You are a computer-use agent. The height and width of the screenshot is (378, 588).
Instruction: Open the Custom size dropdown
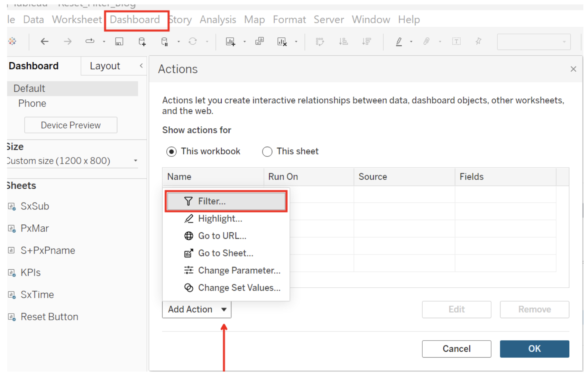pos(135,161)
